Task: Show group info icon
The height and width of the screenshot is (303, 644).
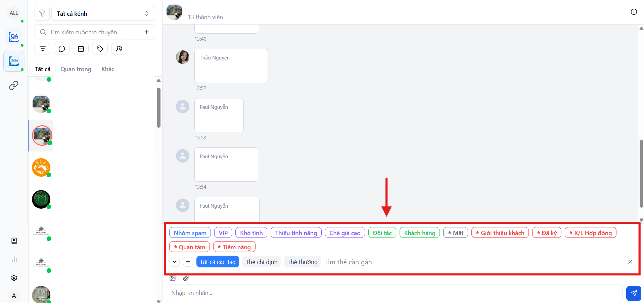Action: point(634,12)
